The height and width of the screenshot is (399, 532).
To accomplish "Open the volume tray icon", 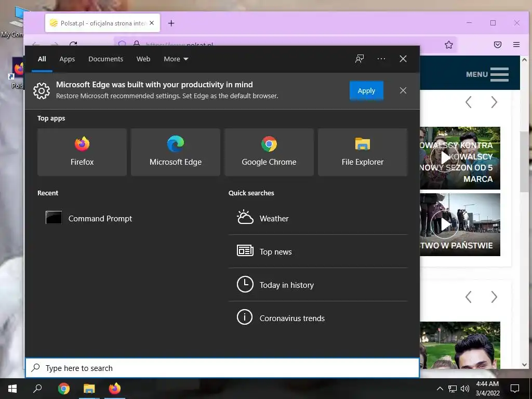I will coord(465,389).
